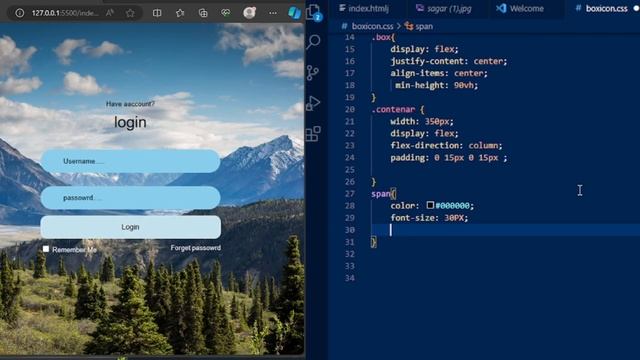Click the Login button on the web page
This screenshot has width=640, height=360.
point(131,227)
